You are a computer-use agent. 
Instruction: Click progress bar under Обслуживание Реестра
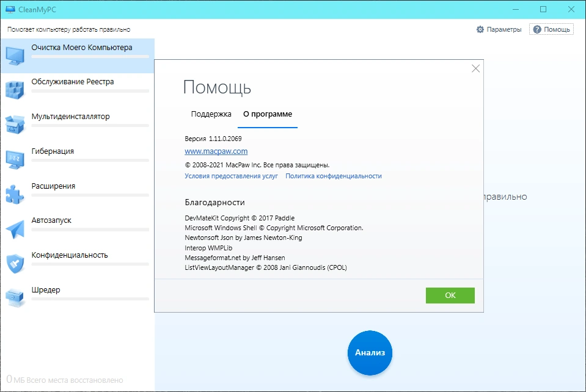tap(90, 91)
